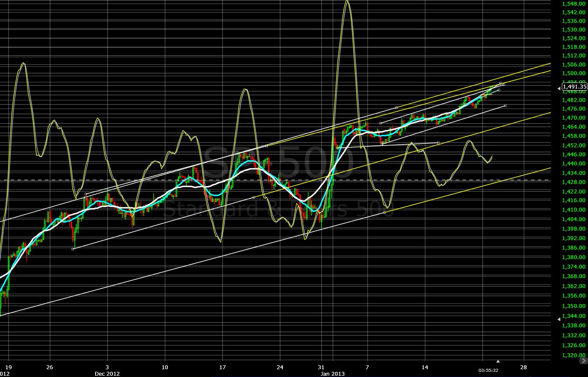This screenshot has height=377, width=588.
Task: Click the 1,398.00 price axis label
Action: pyautogui.click(x=573, y=228)
